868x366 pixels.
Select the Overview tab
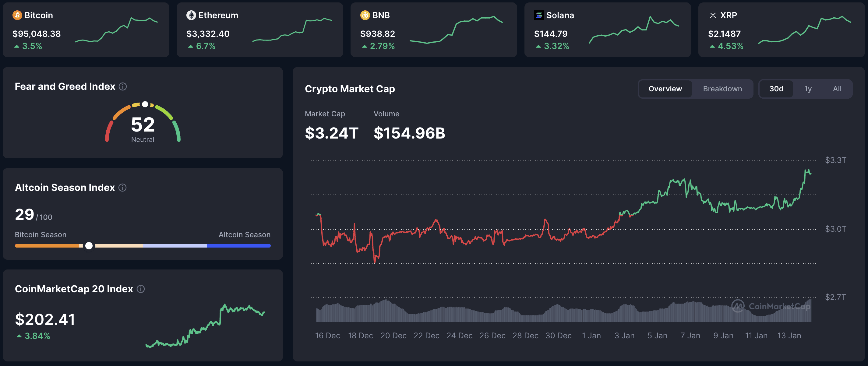click(665, 89)
